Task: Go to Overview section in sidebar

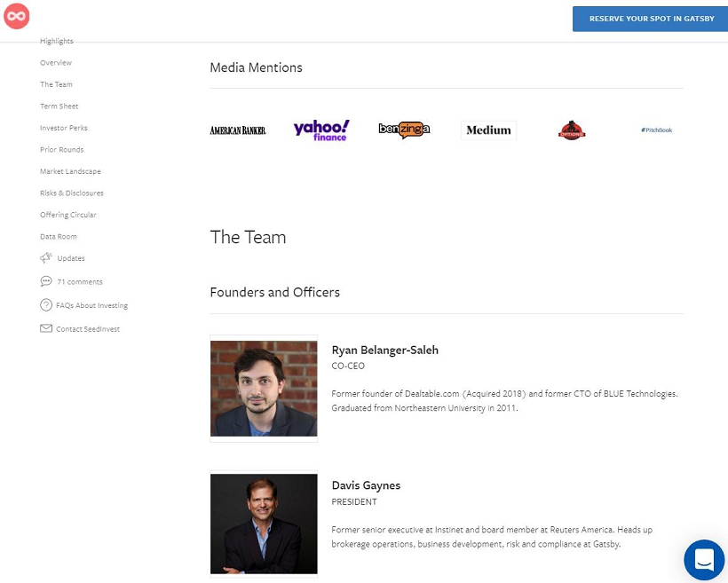Action: tap(56, 63)
